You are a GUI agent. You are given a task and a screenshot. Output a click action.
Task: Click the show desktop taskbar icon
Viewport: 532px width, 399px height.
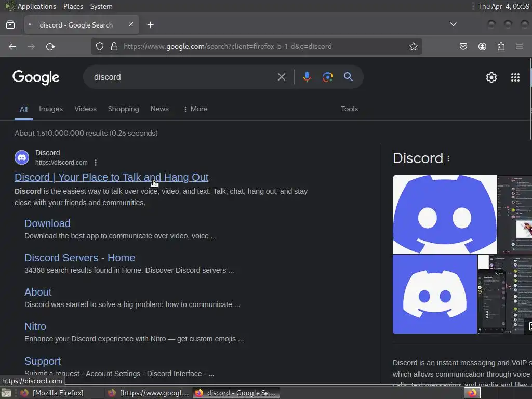click(x=6, y=393)
